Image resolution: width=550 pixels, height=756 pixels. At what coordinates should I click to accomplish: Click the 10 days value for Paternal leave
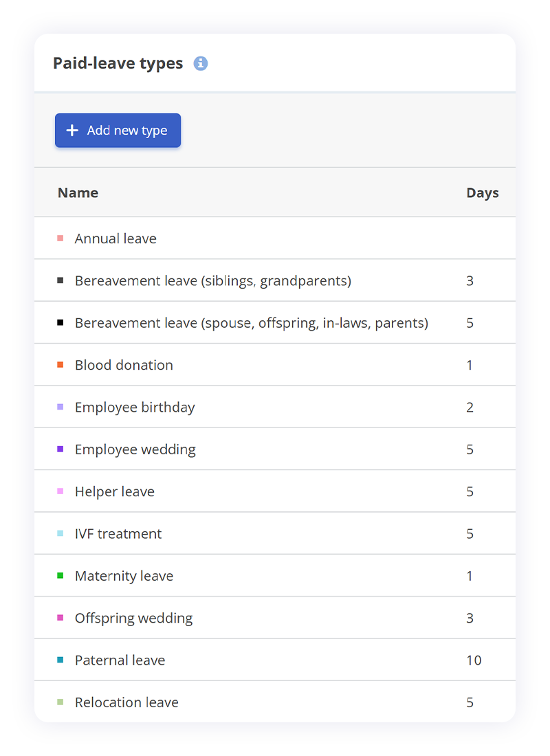[474, 660]
